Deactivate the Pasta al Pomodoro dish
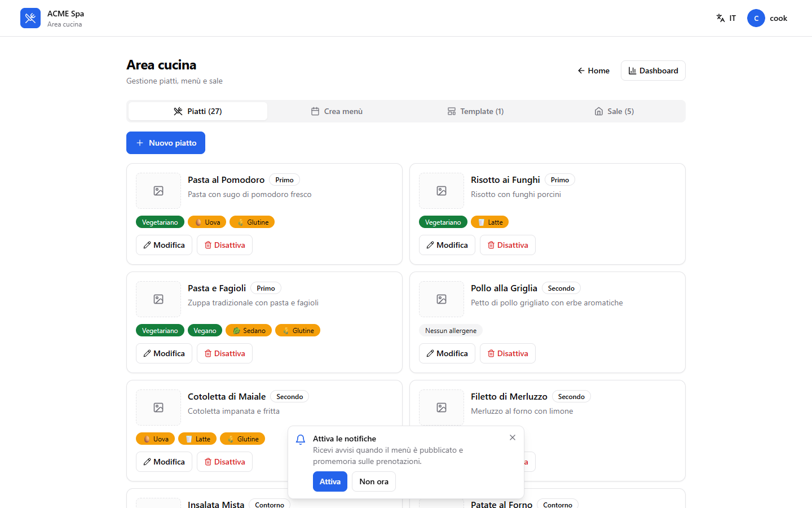Image resolution: width=812 pixels, height=508 pixels. click(224, 245)
